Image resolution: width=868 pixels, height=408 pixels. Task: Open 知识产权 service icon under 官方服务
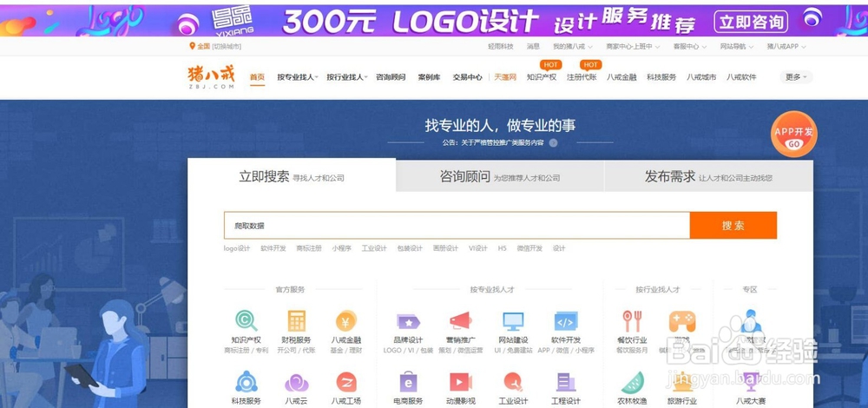click(247, 320)
